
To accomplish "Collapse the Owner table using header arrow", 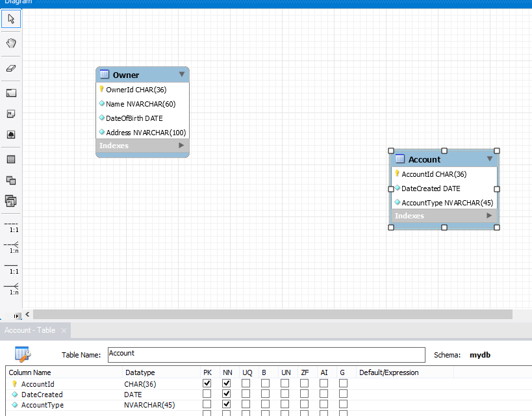I will point(182,75).
